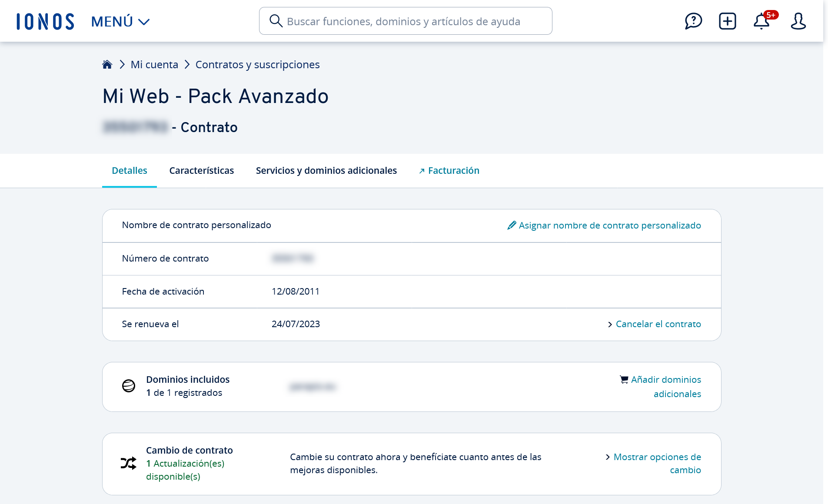The image size is (828, 504).
Task: Click the Dominios incluidos heading
Action: [x=188, y=379]
